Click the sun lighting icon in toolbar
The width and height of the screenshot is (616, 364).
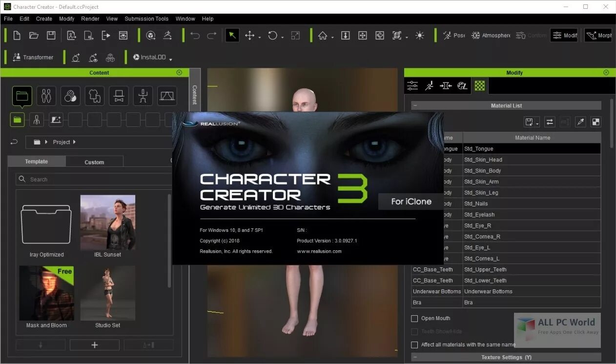(x=419, y=35)
